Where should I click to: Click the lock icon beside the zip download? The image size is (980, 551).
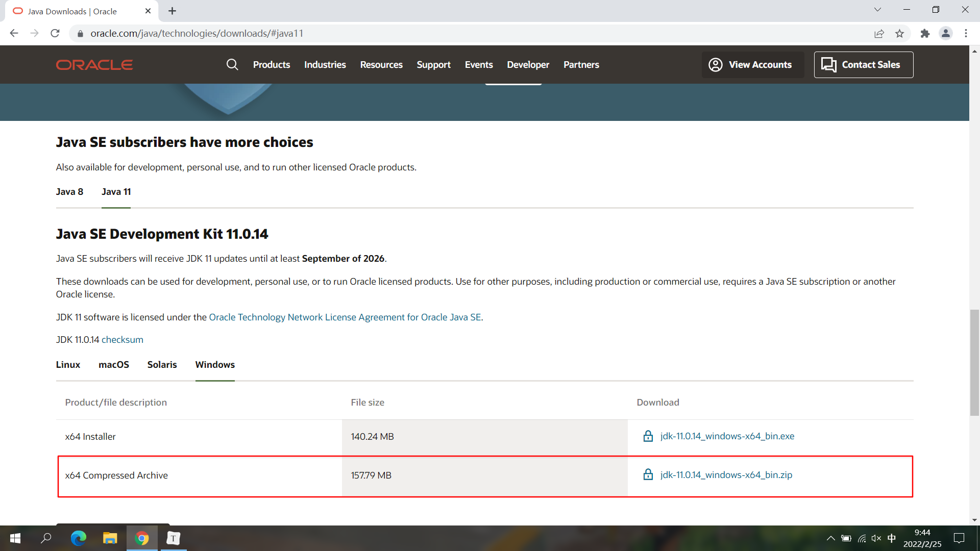click(x=648, y=474)
